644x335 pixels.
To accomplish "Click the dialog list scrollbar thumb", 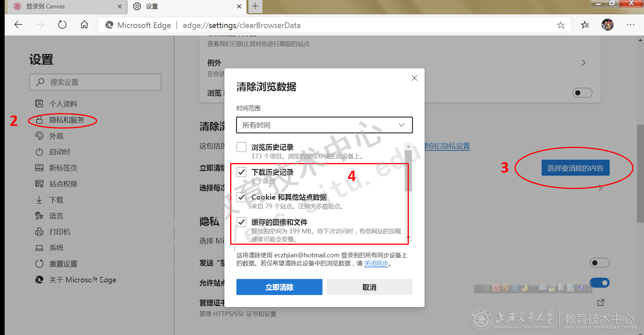I will pyautogui.click(x=408, y=171).
